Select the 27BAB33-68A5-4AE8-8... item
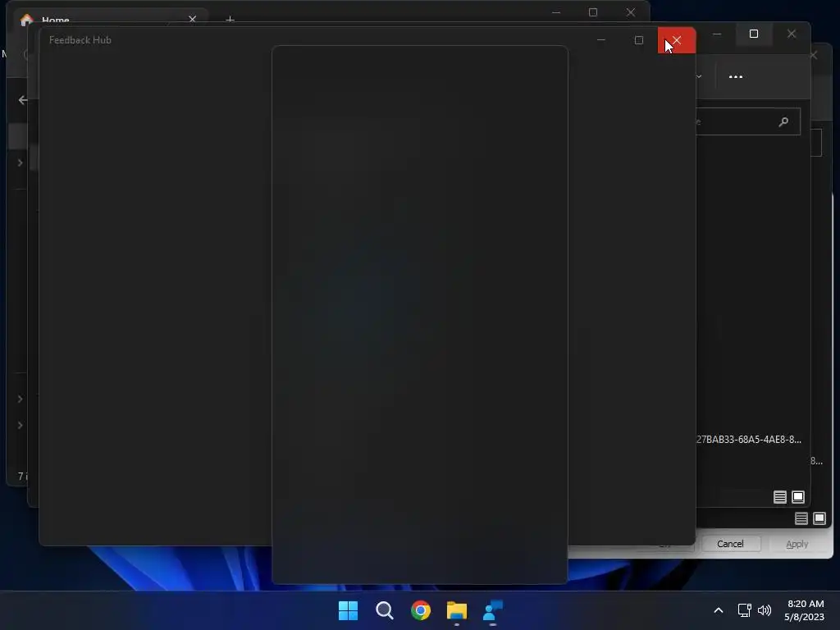This screenshot has width=840, height=630. point(749,440)
